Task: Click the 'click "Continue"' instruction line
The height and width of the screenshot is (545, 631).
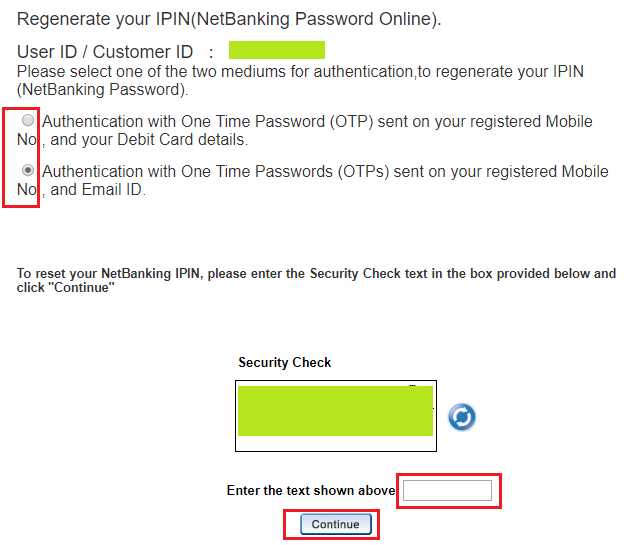Action: [66, 288]
